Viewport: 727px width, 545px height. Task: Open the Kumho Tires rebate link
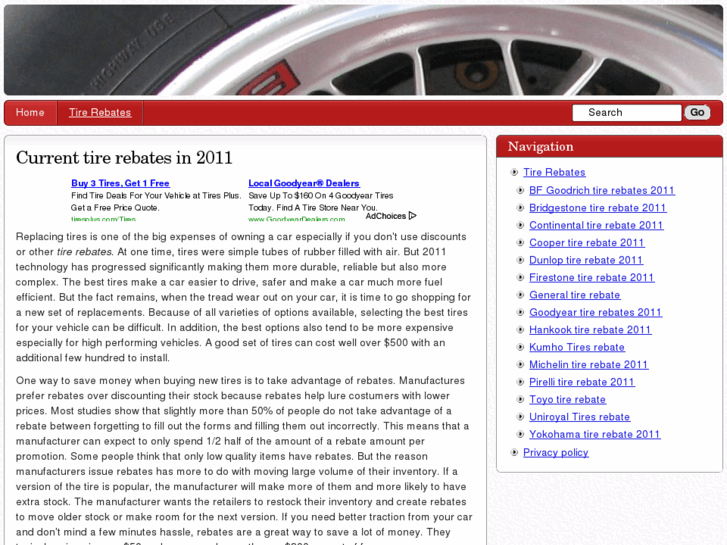[x=577, y=347]
